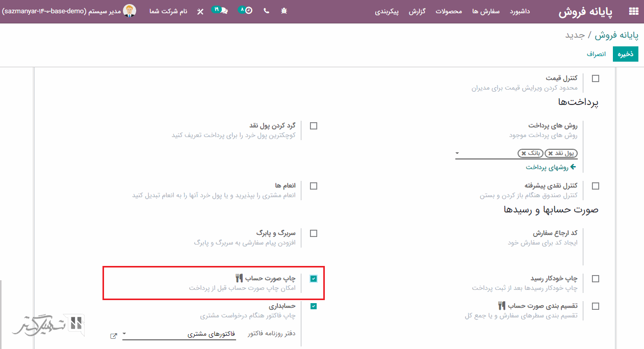Click the debug bug icon
This screenshot has width=644, height=349.
click(284, 11)
